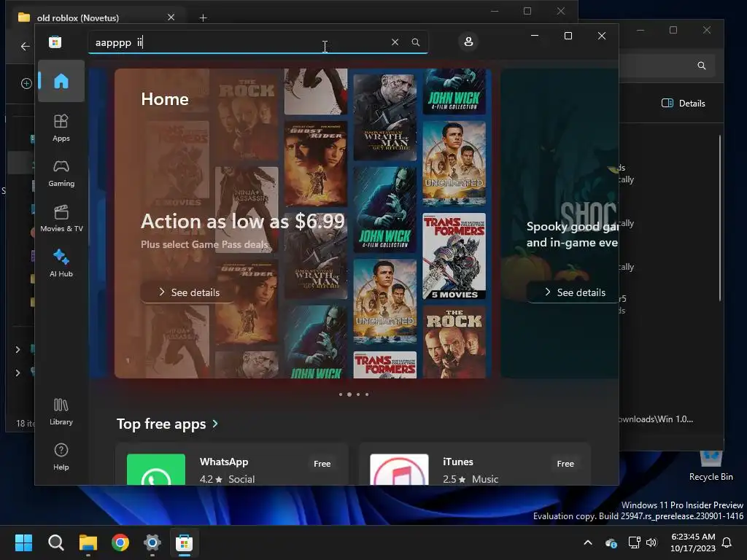Open the clock showing 6:23:45 AM
Screen dimensions: 747x560
(693, 542)
